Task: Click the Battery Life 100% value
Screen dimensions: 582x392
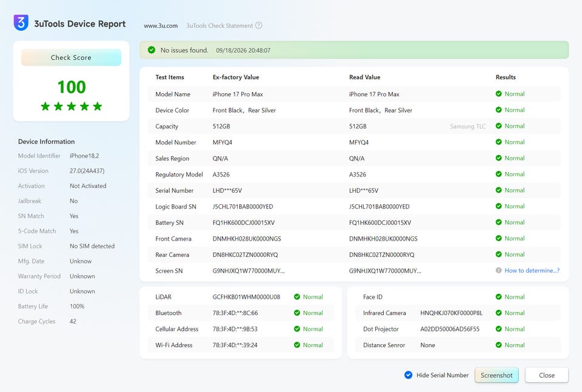Action: [77, 307]
